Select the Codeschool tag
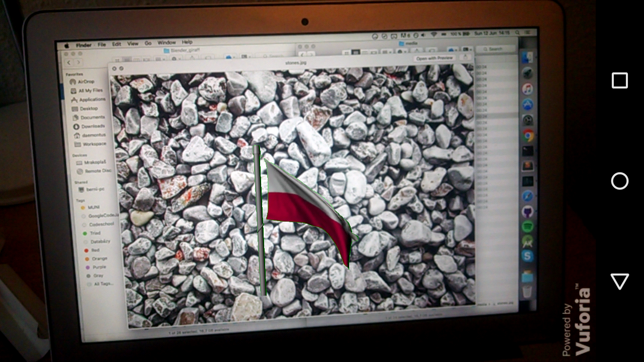644x362 pixels. click(x=98, y=224)
